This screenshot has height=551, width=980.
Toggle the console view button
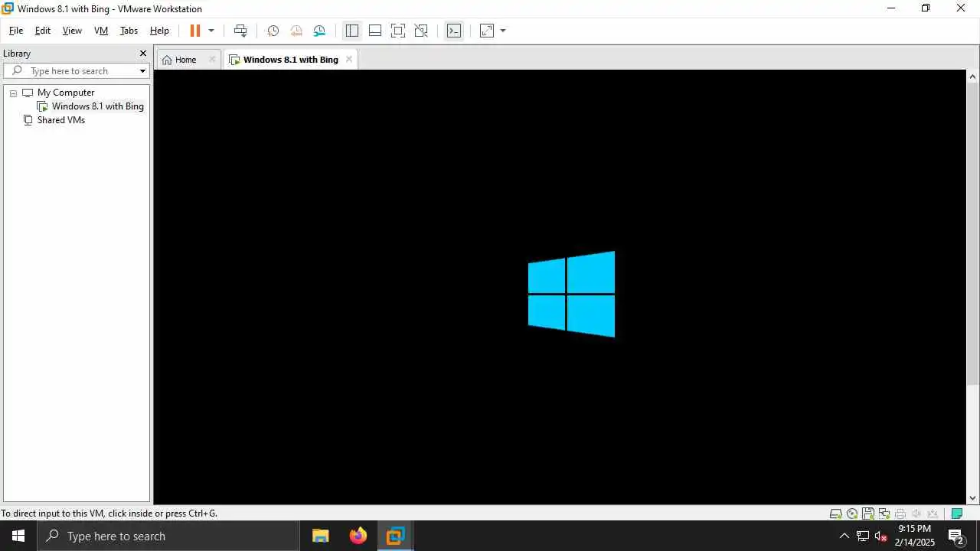pyautogui.click(x=454, y=31)
